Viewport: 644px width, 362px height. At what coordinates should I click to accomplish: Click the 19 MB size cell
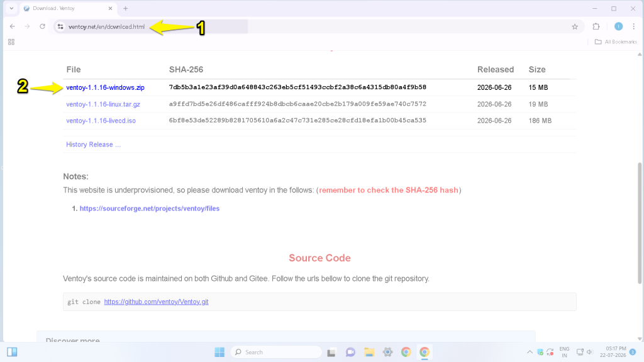538,104
